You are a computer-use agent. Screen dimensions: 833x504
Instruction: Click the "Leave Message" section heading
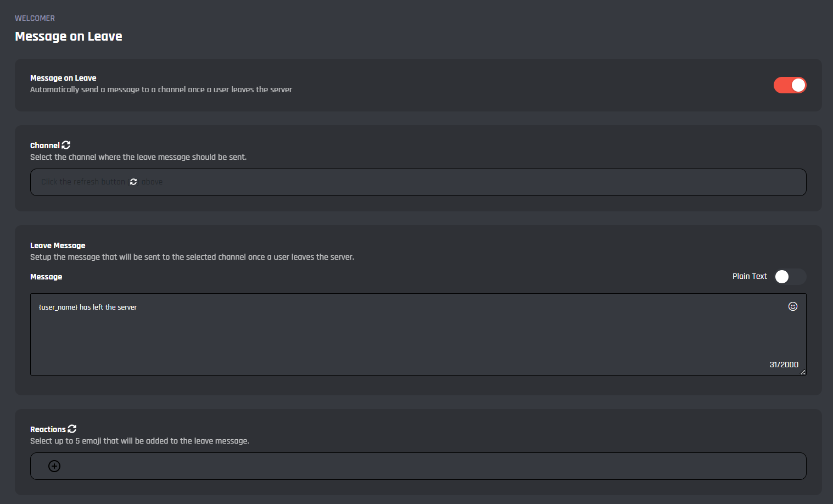click(x=58, y=245)
